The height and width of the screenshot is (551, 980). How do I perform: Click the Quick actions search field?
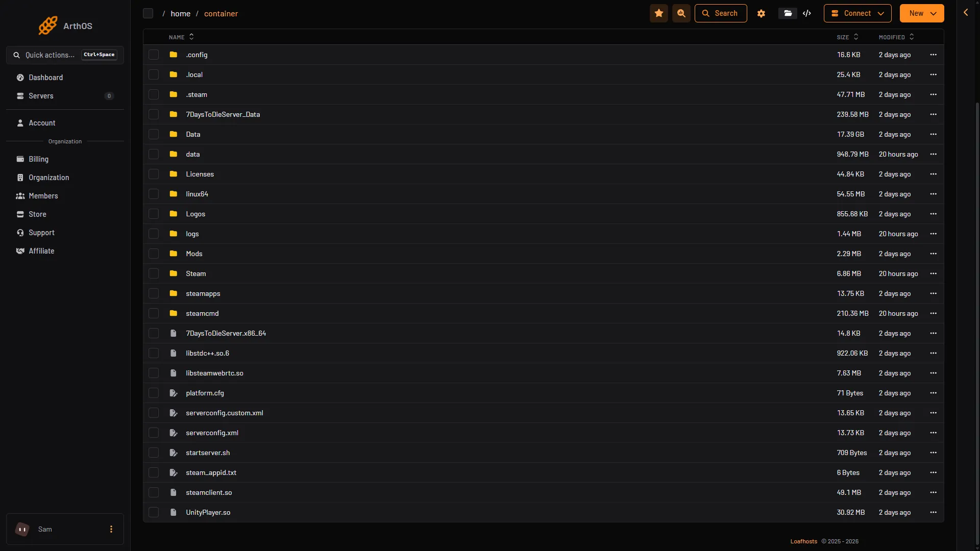click(x=65, y=55)
